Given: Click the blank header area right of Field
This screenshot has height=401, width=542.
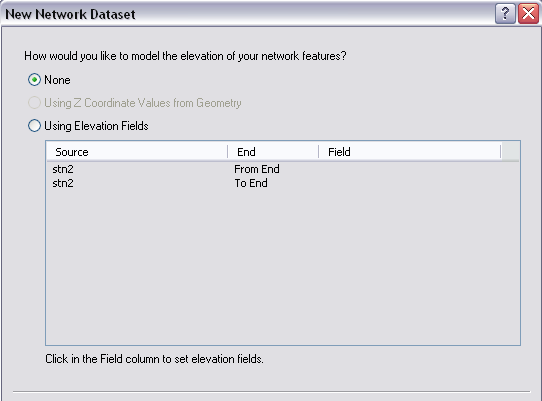Looking at the screenshot, I should tap(510, 152).
